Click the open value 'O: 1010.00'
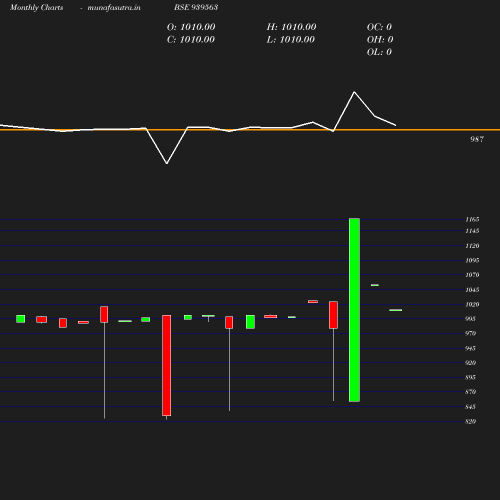This screenshot has width=500, height=500. (x=191, y=27)
